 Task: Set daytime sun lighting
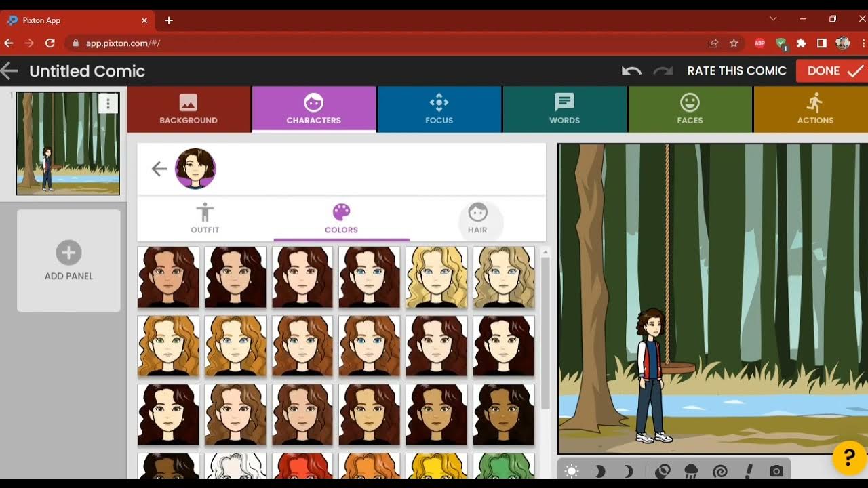click(x=572, y=471)
